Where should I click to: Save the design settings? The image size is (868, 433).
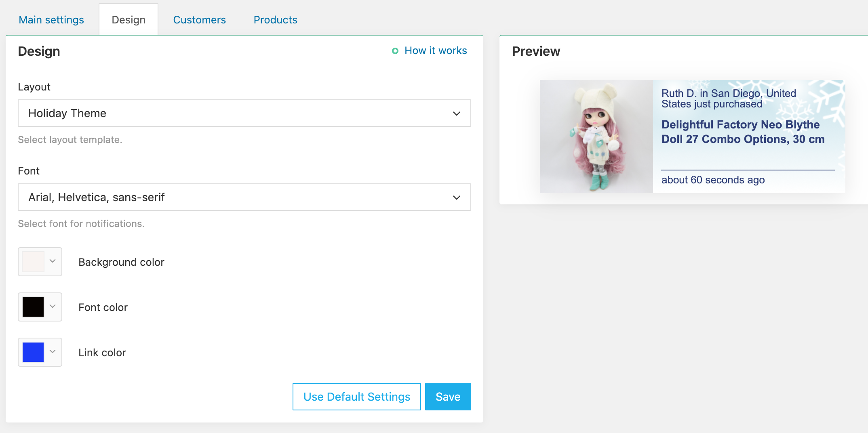point(448,397)
